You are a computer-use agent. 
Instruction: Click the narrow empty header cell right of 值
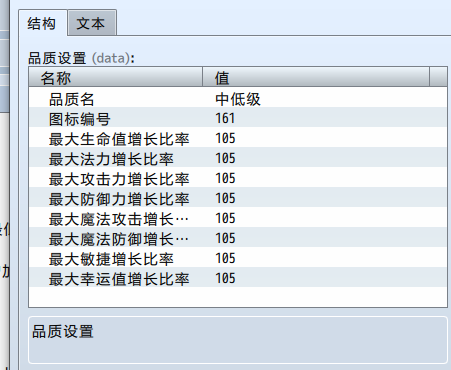[438, 77]
